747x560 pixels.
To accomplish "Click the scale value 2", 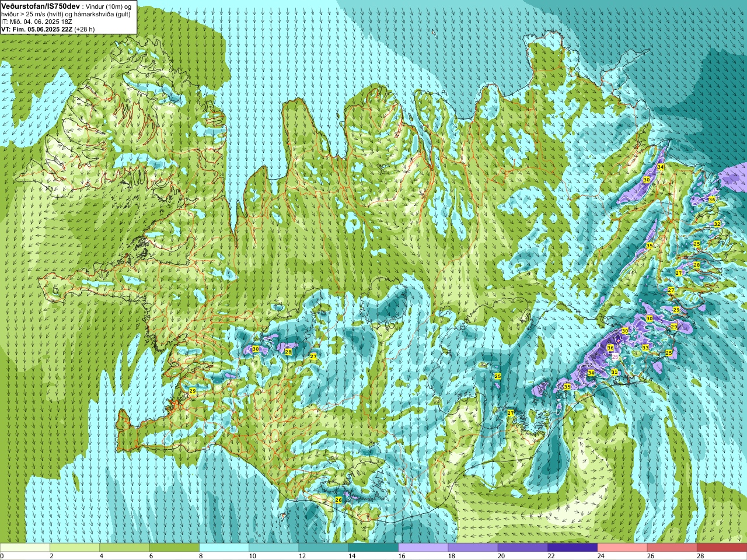I will click(51, 556).
